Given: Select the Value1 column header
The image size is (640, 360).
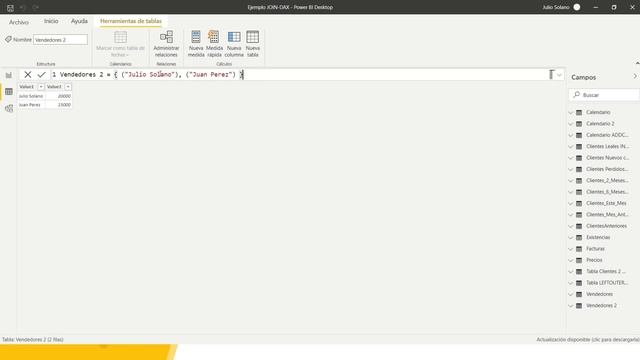Looking at the screenshot, I should click(x=27, y=87).
